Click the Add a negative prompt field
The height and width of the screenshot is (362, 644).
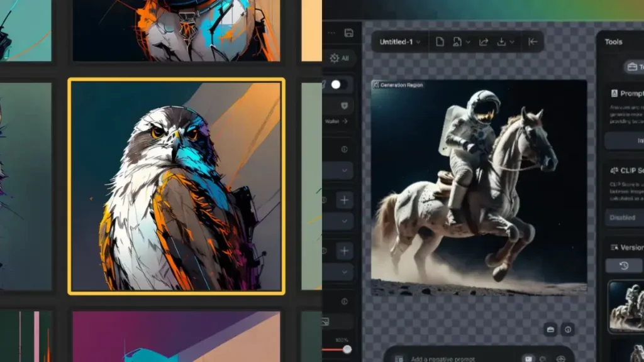click(x=453, y=358)
